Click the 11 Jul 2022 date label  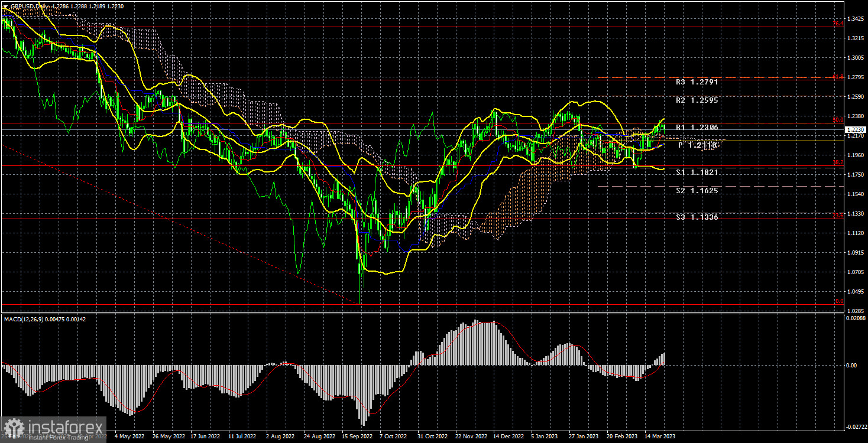tap(243, 437)
